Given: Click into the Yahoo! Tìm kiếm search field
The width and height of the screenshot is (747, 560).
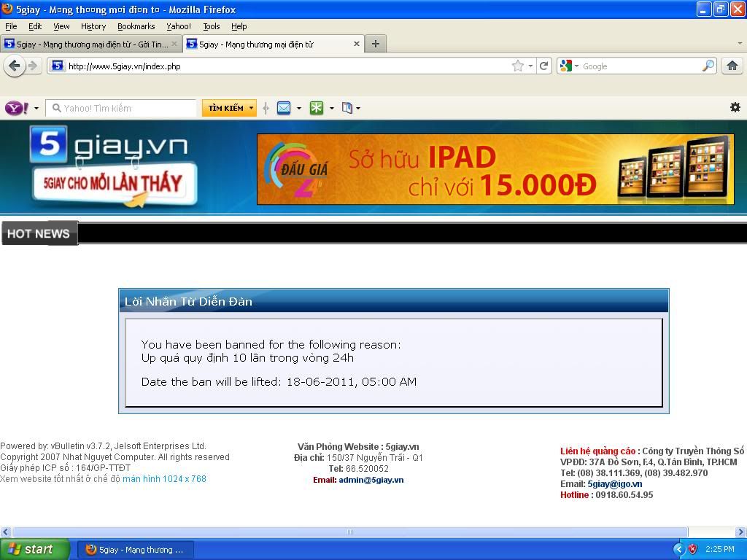Looking at the screenshot, I should tap(124, 108).
